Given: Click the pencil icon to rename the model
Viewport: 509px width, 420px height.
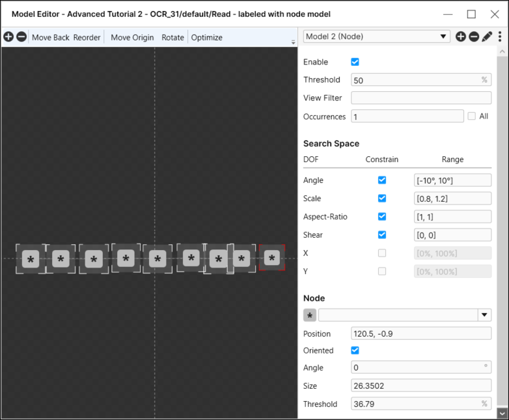Looking at the screenshot, I should (487, 36).
